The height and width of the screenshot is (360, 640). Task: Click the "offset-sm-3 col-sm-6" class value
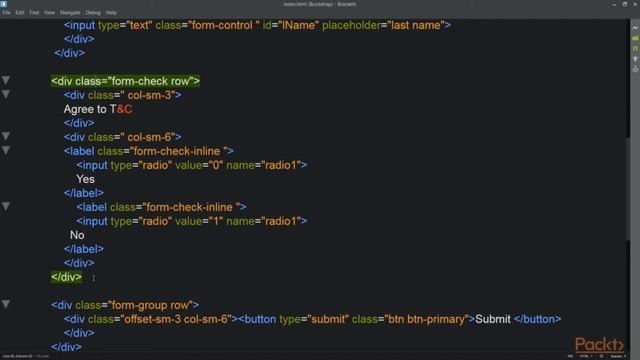point(176,319)
